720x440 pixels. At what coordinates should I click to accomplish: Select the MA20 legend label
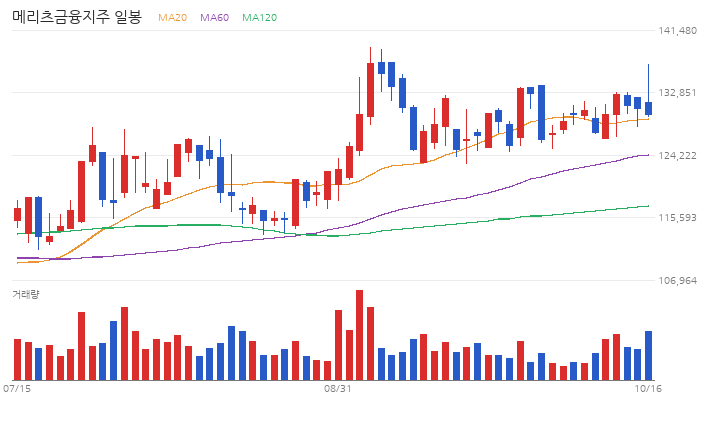[x=172, y=17]
